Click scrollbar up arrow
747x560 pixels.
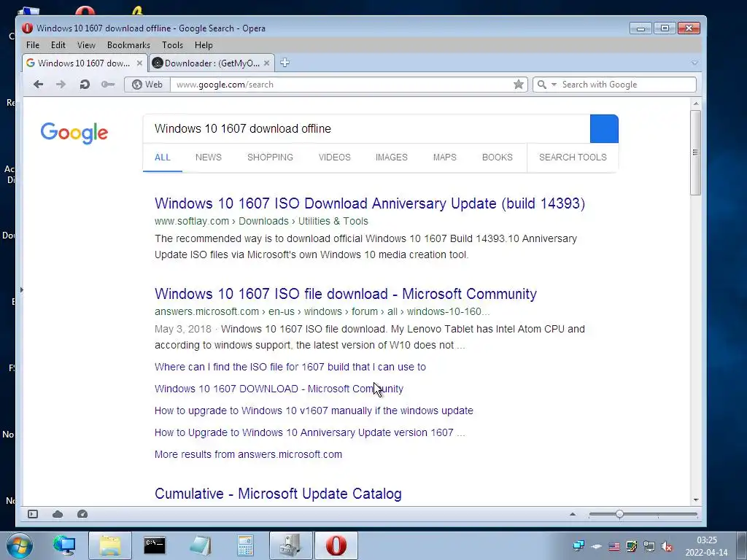[696, 104]
